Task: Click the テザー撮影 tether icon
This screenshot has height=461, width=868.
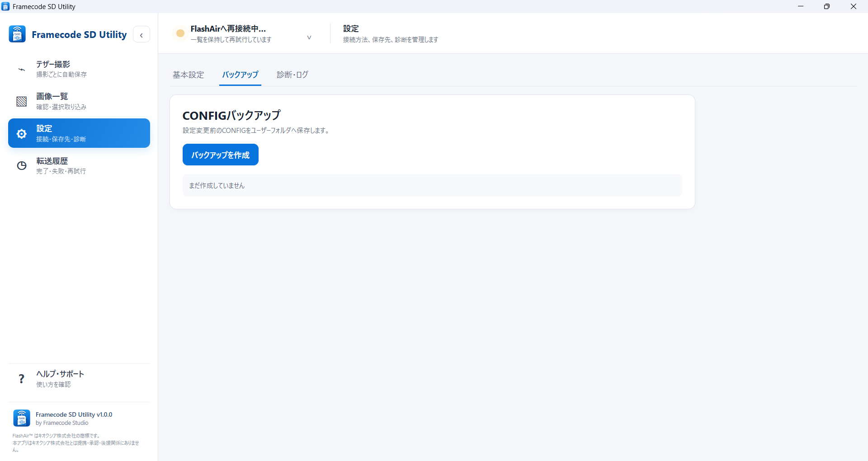Action: coord(21,69)
